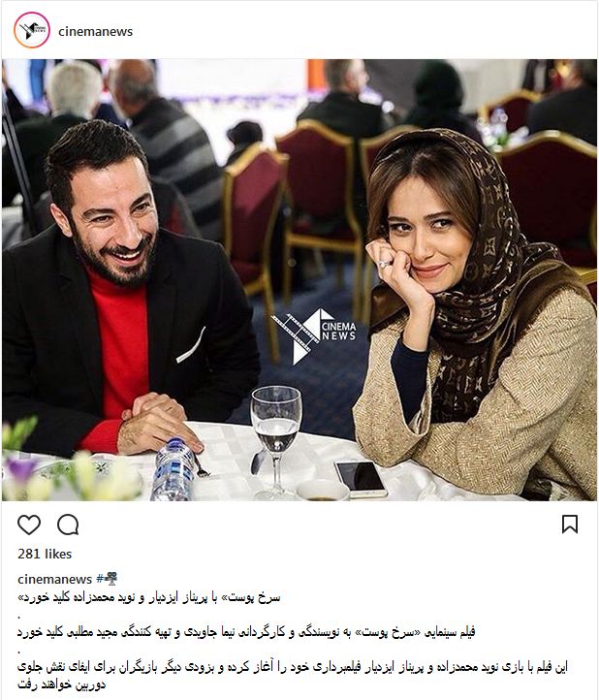The image size is (599, 700).
Task: Click the woman wearing the brown headscarf
Action: click(x=473, y=312)
